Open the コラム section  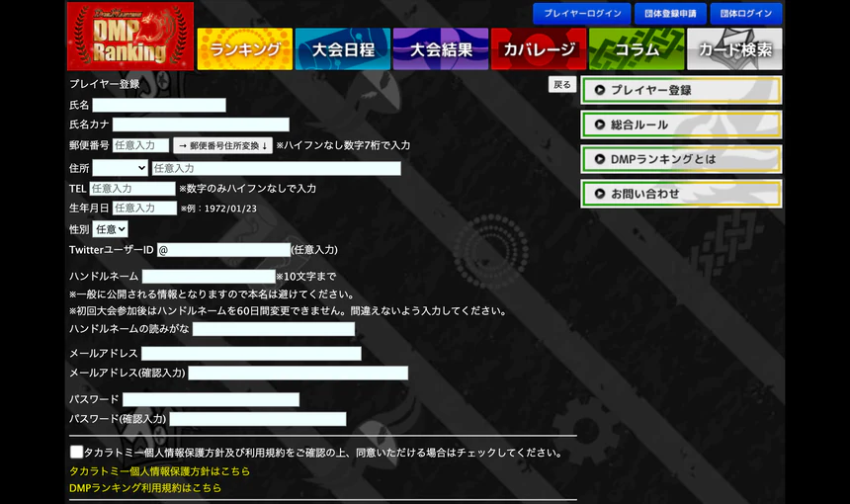tap(637, 48)
